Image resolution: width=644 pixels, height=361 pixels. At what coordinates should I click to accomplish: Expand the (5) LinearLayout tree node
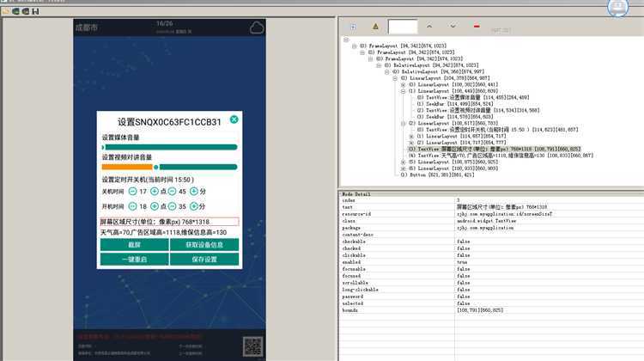tap(404, 162)
